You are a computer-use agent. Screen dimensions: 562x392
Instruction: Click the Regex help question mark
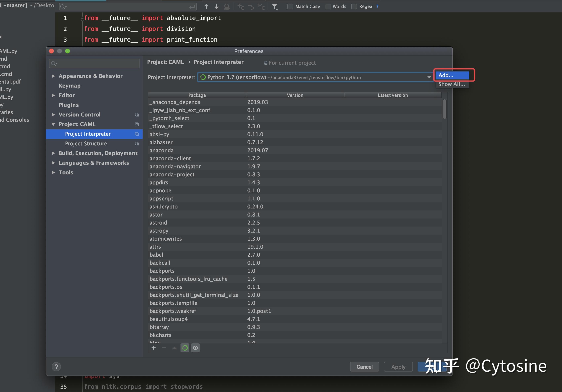pyautogui.click(x=377, y=7)
